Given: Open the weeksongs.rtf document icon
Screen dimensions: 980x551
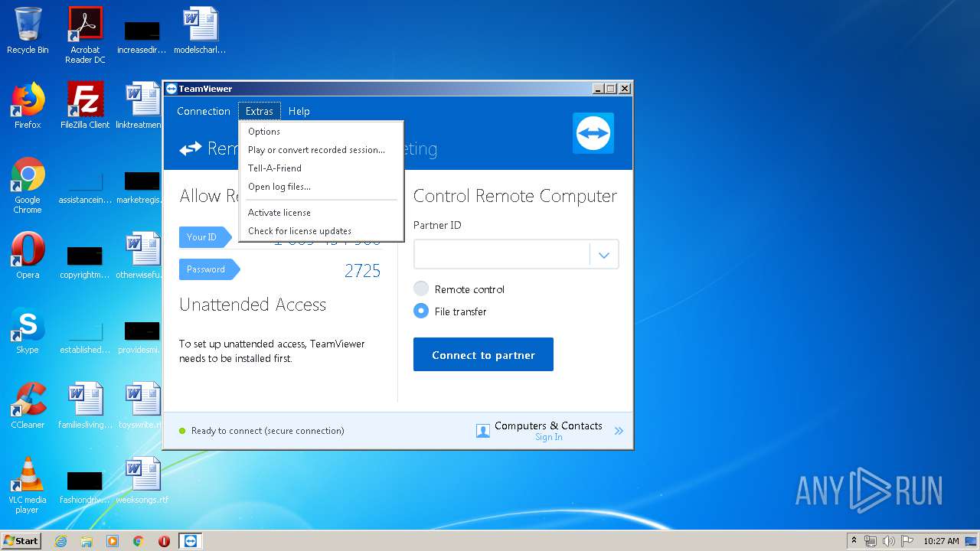Looking at the screenshot, I should point(142,481).
